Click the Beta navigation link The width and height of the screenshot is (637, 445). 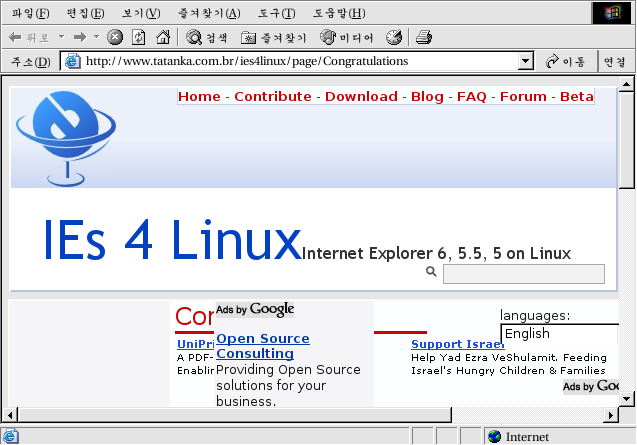click(x=576, y=97)
